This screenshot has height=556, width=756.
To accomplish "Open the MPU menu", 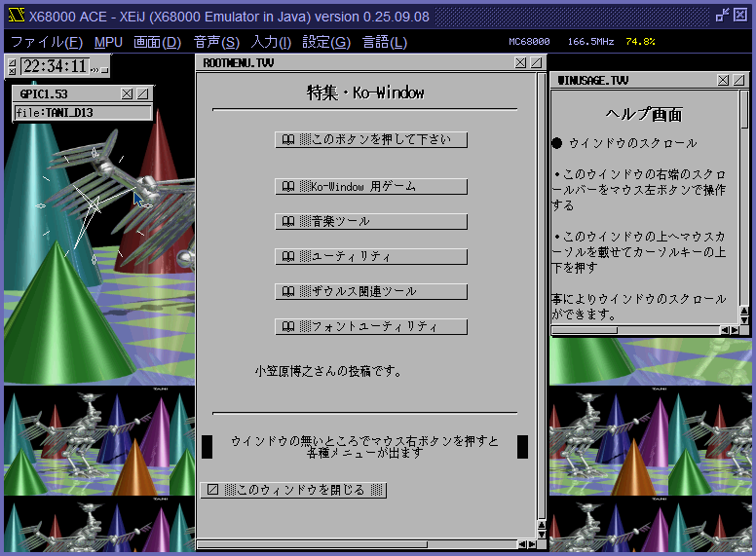I will click(x=108, y=42).
